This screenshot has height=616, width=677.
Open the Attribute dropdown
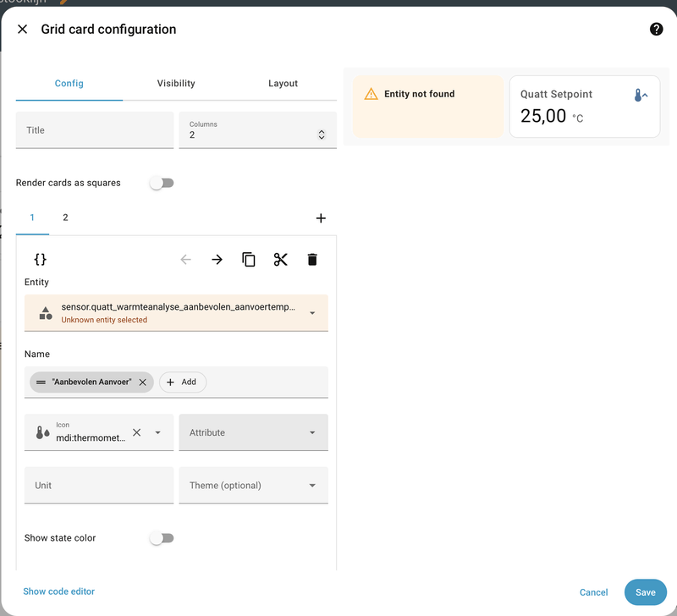[x=312, y=432]
